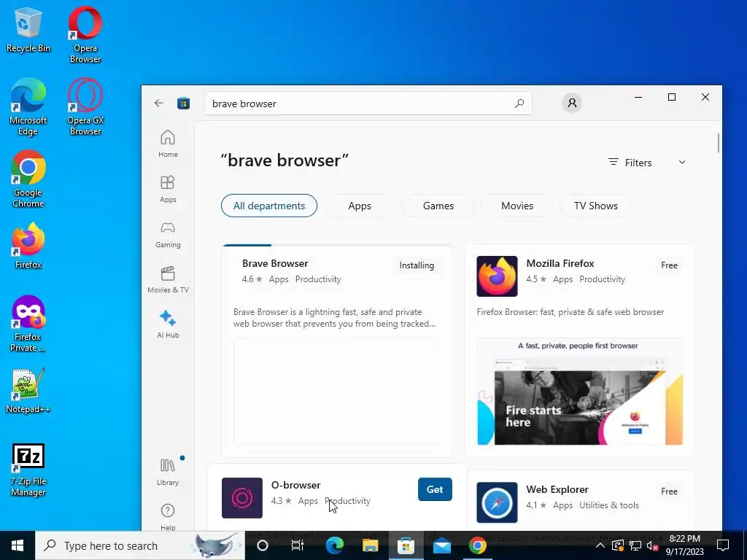Click Brave Browser description text
Screen dimensions: 747x560
click(334, 318)
